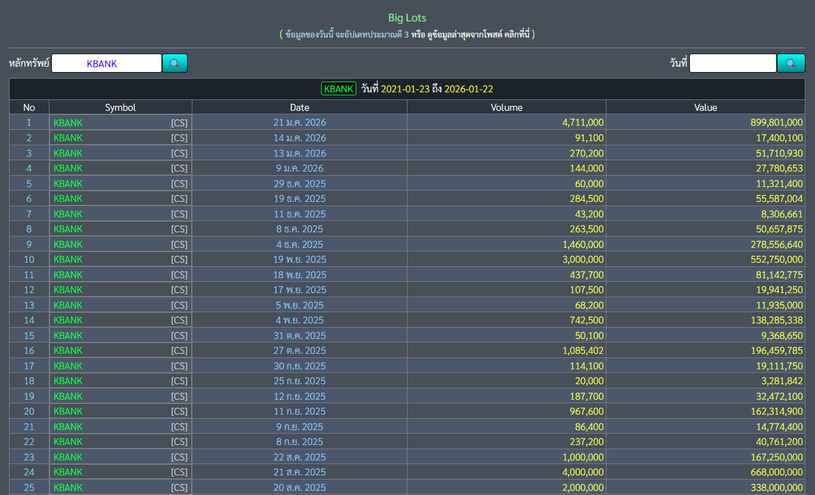This screenshot has width=815, height=495.
Task: Click the empty date input field
Action: (x=732, y=63)
